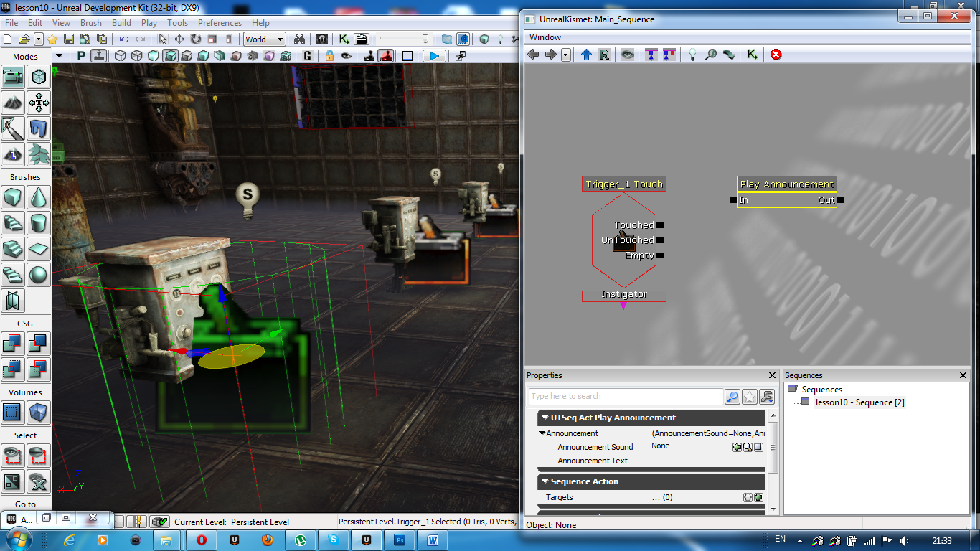Open the Tools menu
The width and height of the screenshot is (980, 551).
click(x=177, y=23)
